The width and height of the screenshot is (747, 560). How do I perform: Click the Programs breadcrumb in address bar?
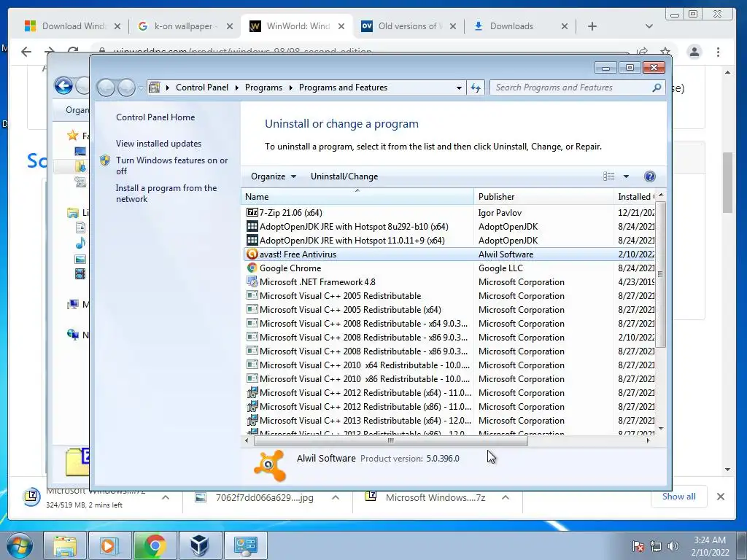click(x=263, y=87)
